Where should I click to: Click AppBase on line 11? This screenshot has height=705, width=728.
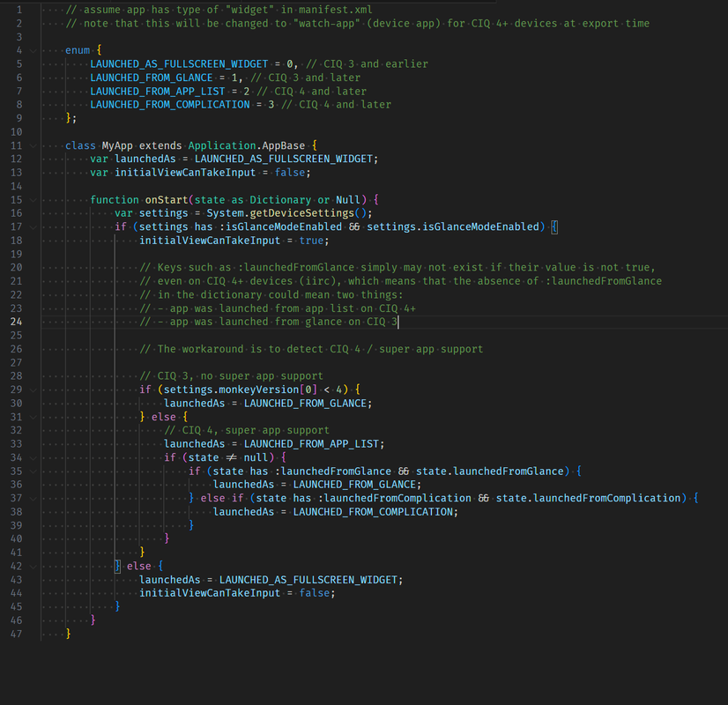(284, 145)
